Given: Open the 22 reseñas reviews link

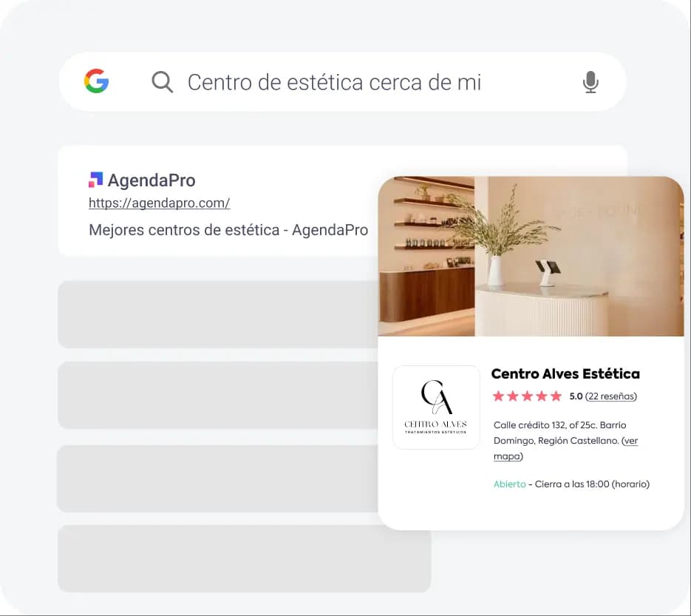Looking at the screenshot, I should click(611, 396).
